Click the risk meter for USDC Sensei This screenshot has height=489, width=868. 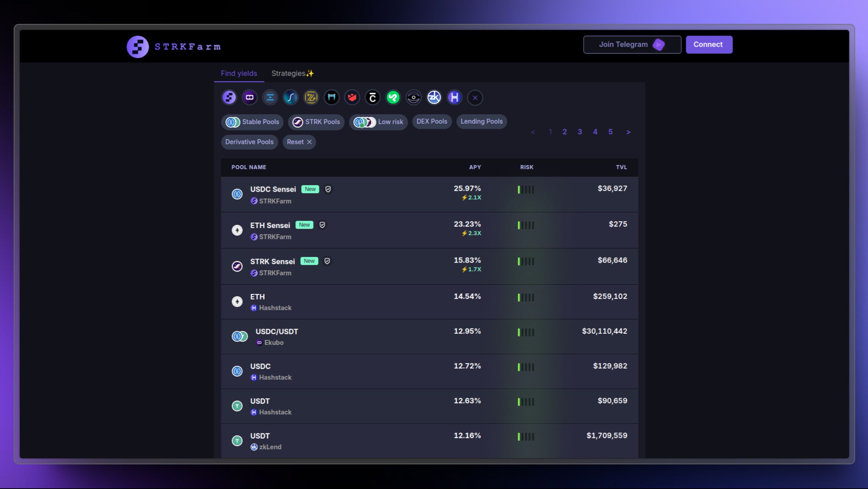click(526, 190)
